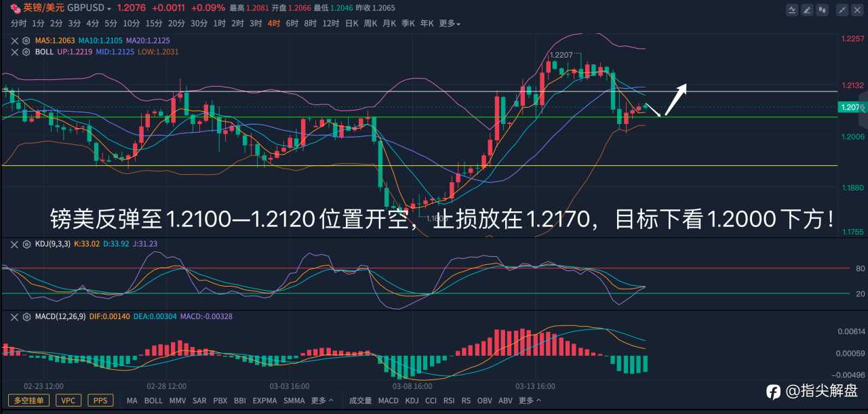Expand 更多 main indicators list
868x414 pixels.
pos(322,400)
